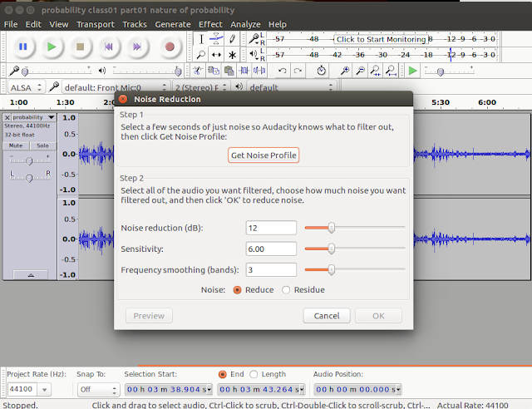The image size is (532, 409).
Task: Select the Multi-Tool asterisk icon
Action: point(232,54)
